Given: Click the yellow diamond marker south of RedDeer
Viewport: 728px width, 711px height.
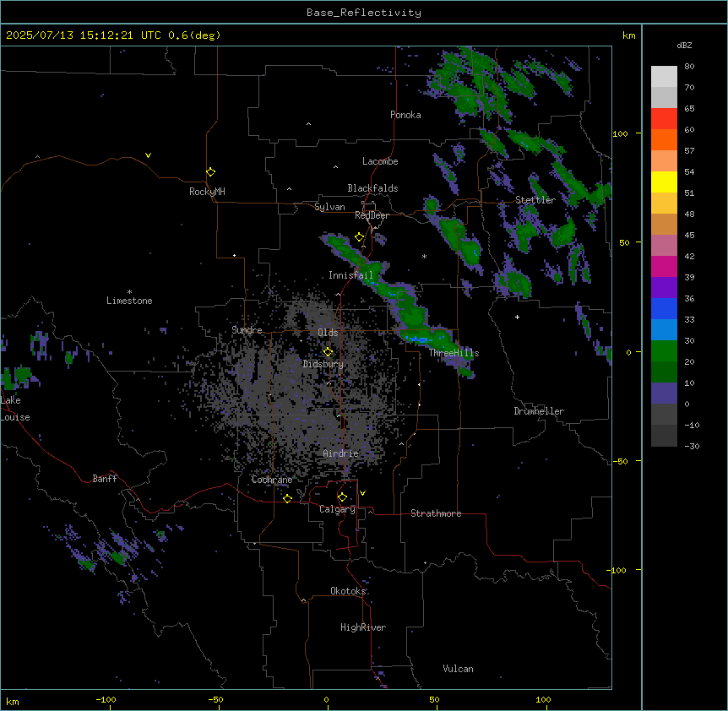Looking at the screenshot, I should click(360, 237).
